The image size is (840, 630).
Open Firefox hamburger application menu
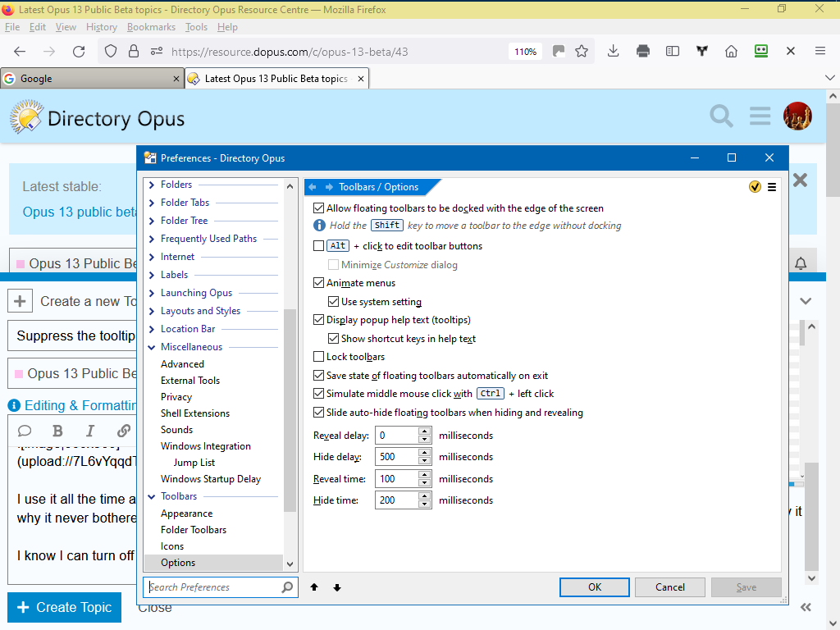click(819, 52)
